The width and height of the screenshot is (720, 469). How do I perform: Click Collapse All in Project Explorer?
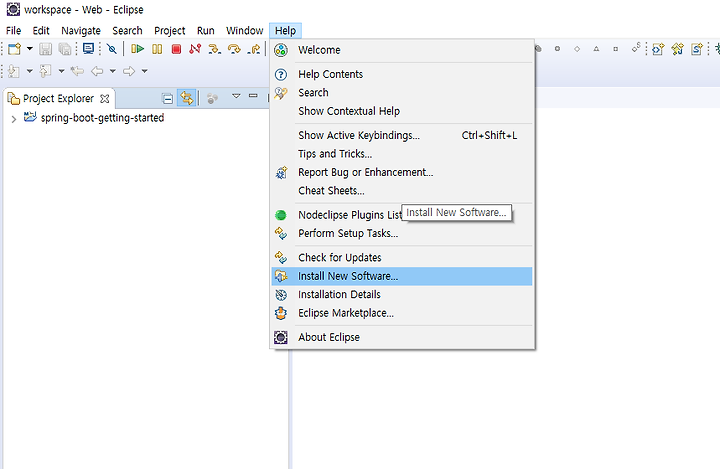(x=168, y=98)
